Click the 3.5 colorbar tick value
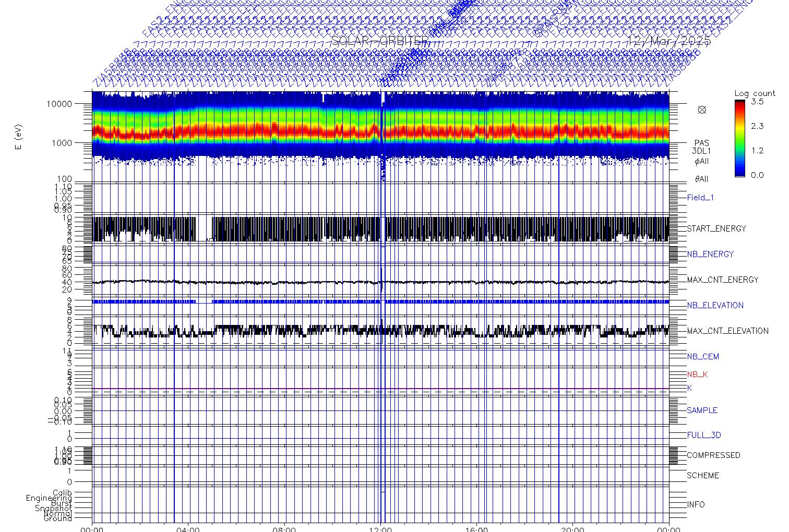 (x=757, y=102)
